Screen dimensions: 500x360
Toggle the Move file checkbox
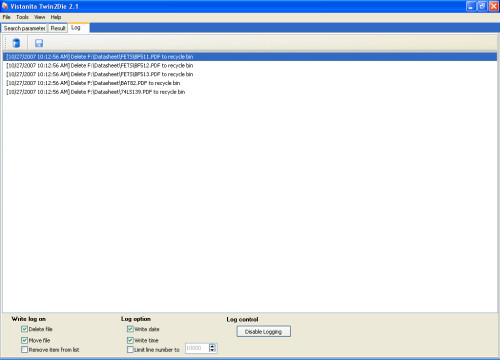click(x=24, y=340)
